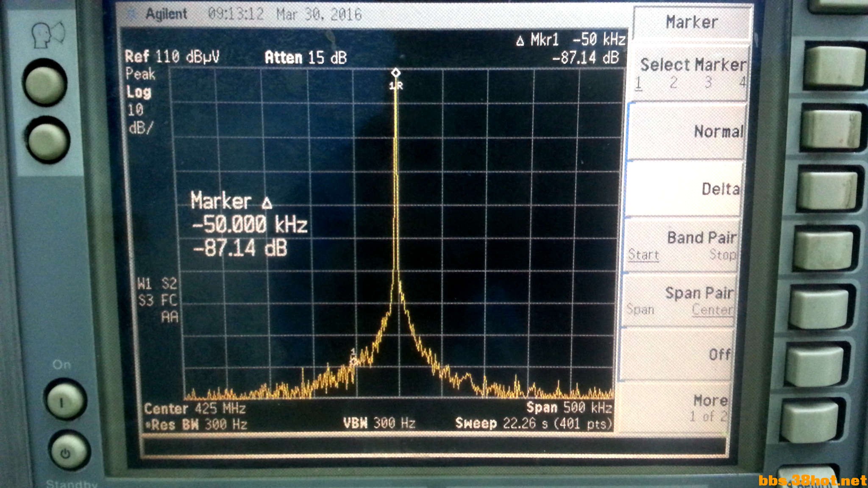
Task: Select marker 3 in Select Marker
Action: pyautogui.click(x=708, y=82)
